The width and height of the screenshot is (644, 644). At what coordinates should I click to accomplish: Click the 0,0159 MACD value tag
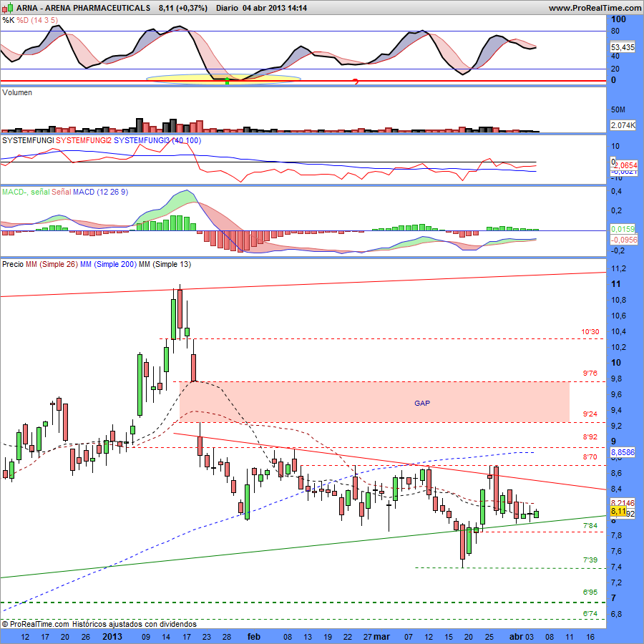coord(623,229)
